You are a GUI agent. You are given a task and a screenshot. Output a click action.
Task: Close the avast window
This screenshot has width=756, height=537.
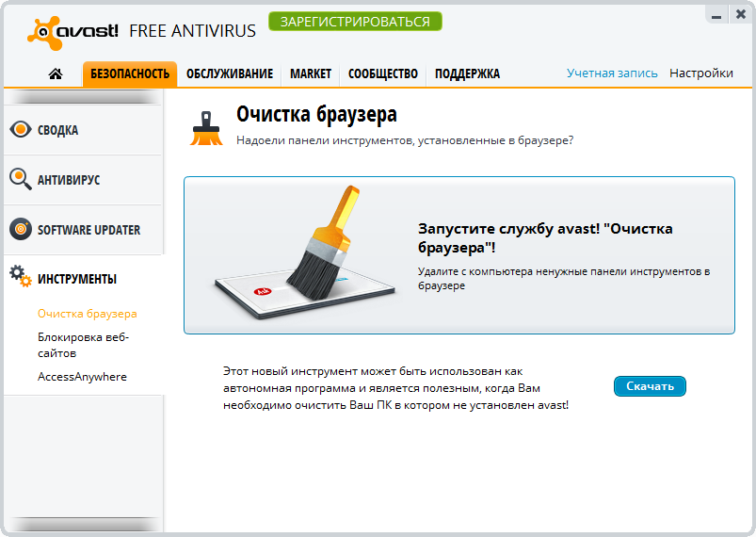[741, 14]
